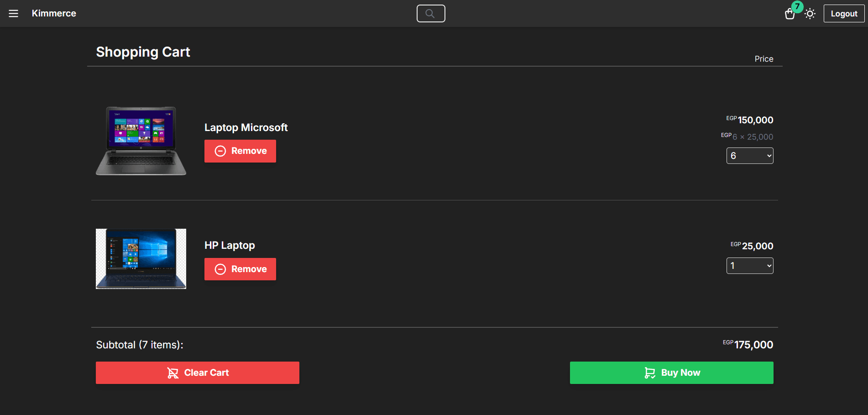Click minus icon on Laptop Microsoft Remove
This screenshot has height=415, width=868.
pyautogui.click(x=220, y=151)
